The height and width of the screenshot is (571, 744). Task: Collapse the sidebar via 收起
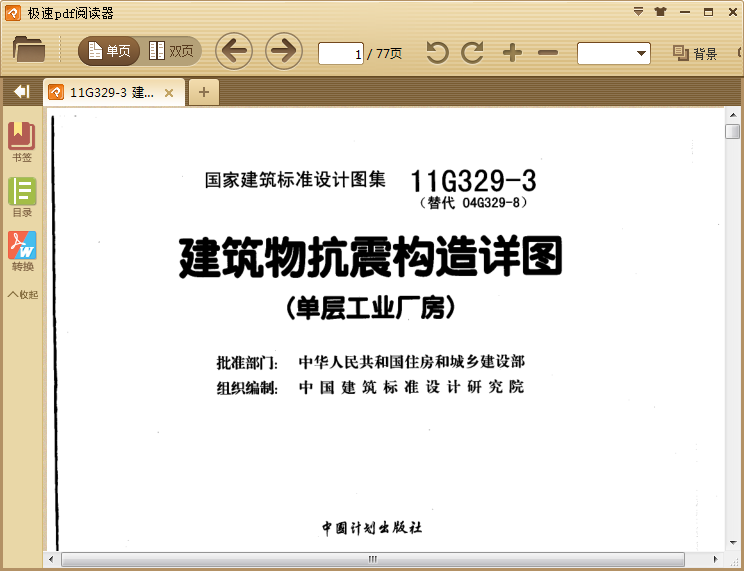click(x=23, y=295)
